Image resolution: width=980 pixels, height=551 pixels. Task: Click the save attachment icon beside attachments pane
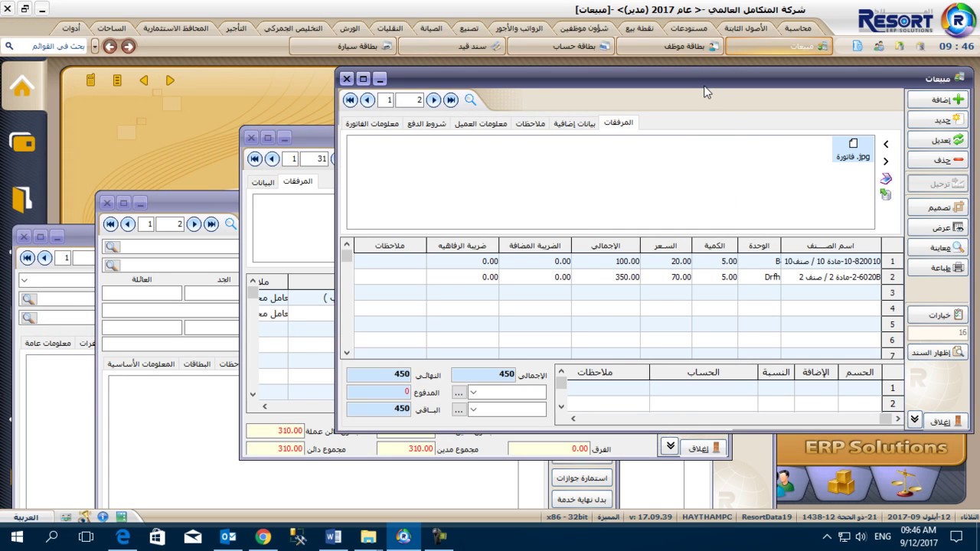click(886, 195)
